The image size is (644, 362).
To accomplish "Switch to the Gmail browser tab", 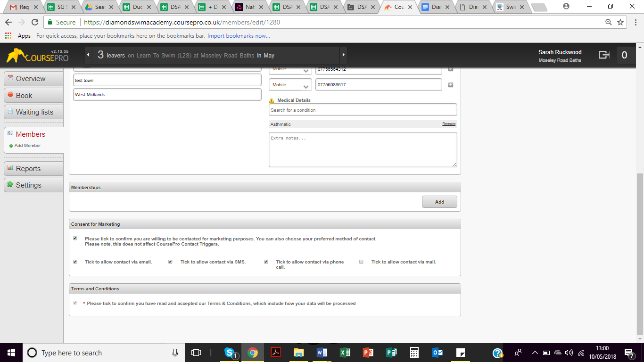I will point(25,7).
